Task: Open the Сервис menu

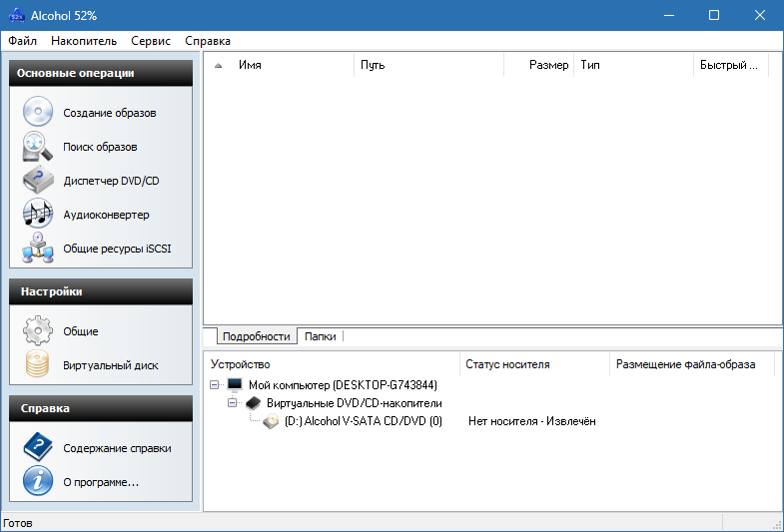Action: pyautogui.click(x=151, y=41)
